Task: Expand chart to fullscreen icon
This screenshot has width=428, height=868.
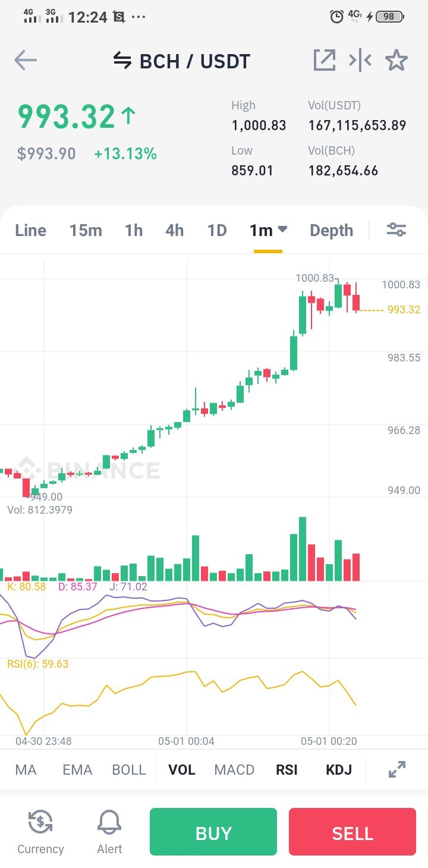Action: click(397, 769)
